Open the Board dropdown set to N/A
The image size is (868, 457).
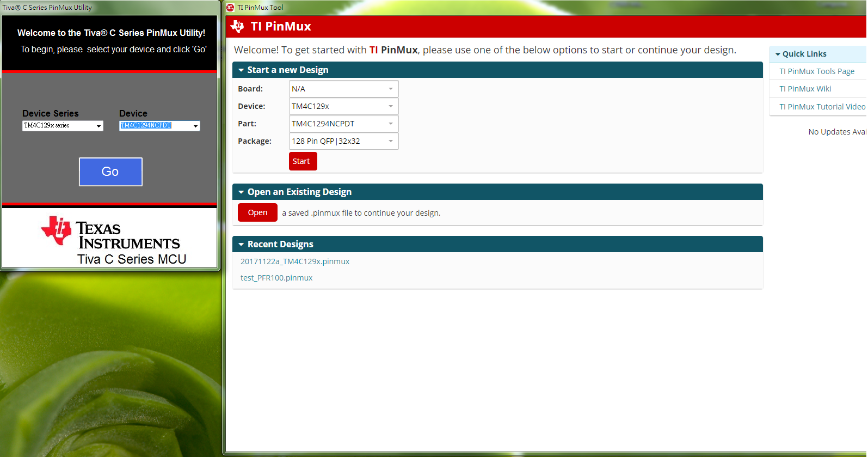tap(343, 89)
